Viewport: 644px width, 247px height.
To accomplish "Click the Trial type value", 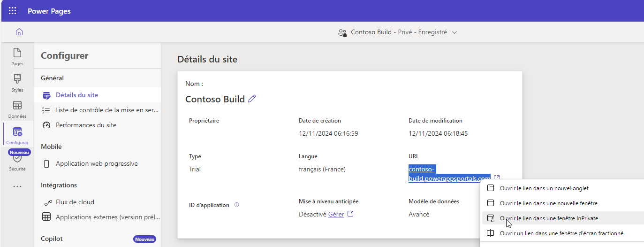I will (x=195, y=169).
